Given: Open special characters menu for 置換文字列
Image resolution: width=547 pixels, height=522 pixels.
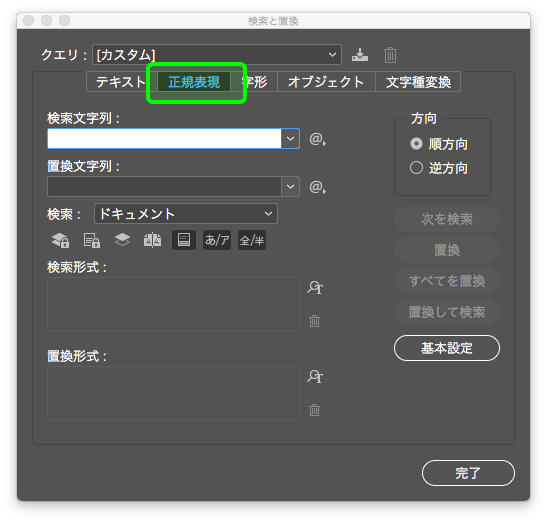Looking at the screenshot, I should coord(317,187).
